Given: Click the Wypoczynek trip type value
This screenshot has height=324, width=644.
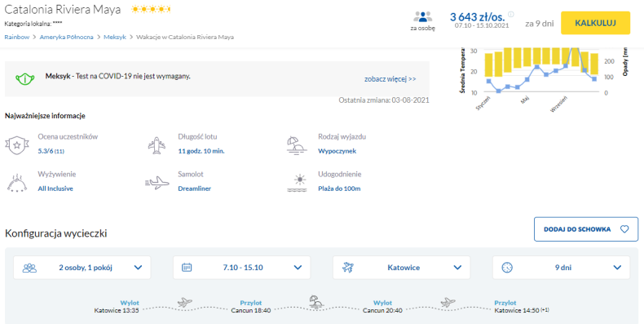Looking at the screenshot, I should [x=337, y=151].
